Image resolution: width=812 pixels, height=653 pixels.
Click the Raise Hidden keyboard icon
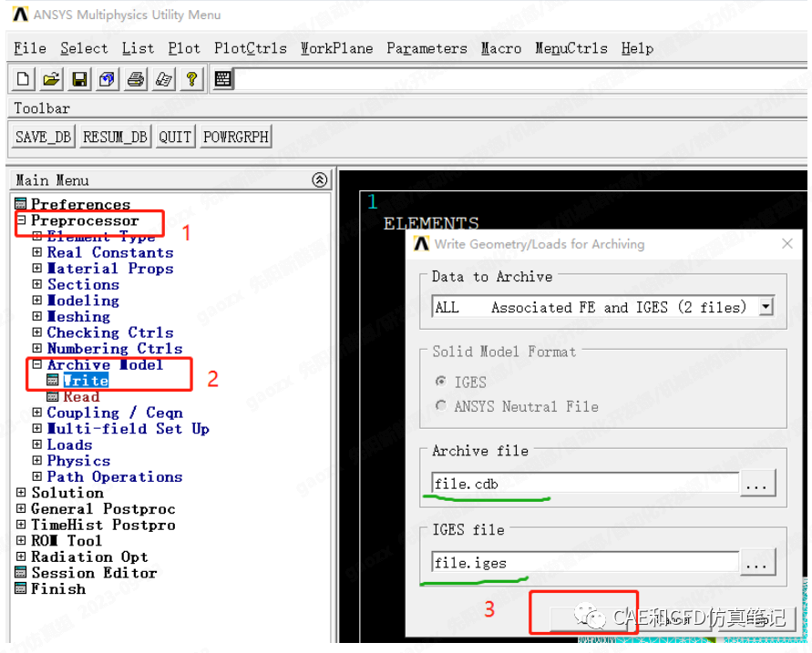point(222,79)
